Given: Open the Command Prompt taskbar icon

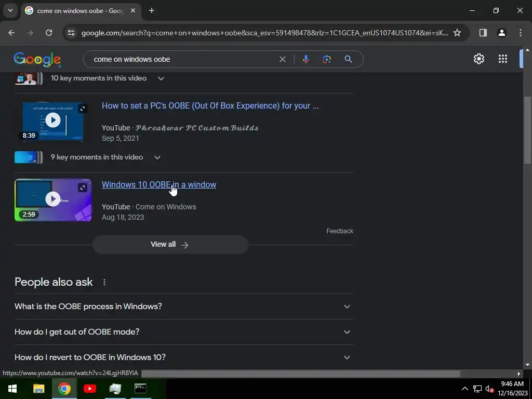Looking at the screenshot, I should click(140, 389).
